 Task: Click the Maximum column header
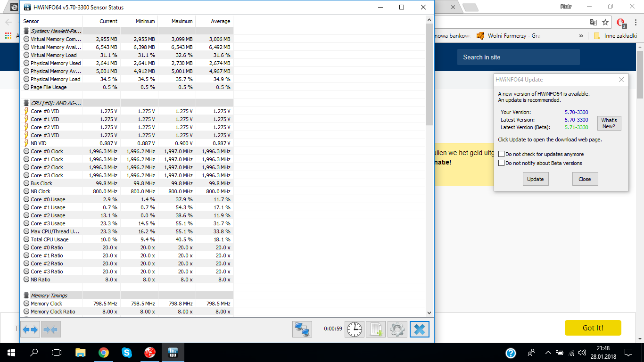[177, 21]
